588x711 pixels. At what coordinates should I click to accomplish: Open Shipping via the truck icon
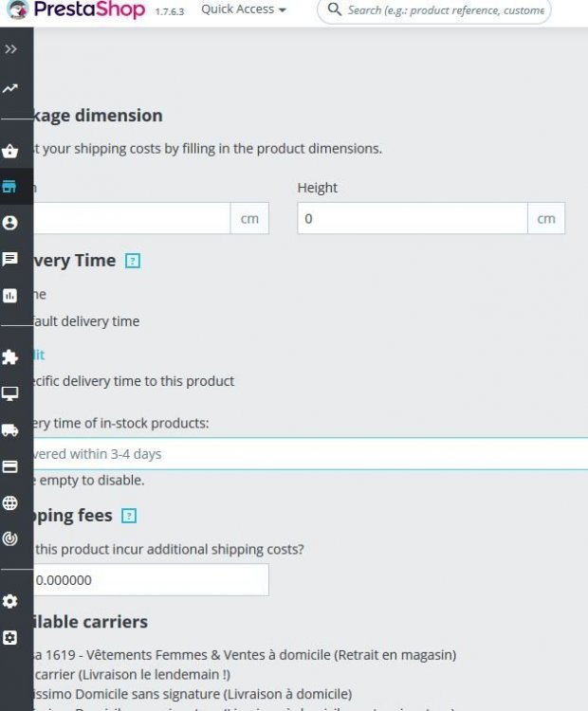[x=10, y=429]
